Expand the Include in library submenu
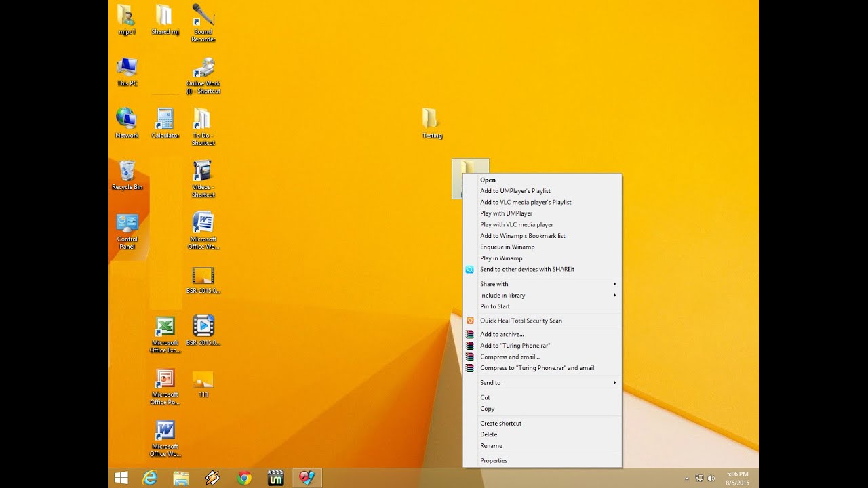This screenshot has width=868, height=488. coord(542,295)
